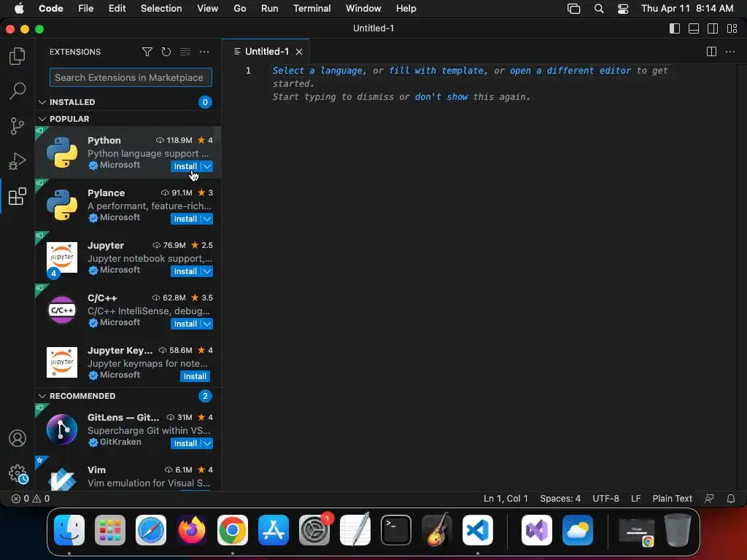747x560 pixels.
Task: Collapse the POPULAR section
Action: point(42,119)
